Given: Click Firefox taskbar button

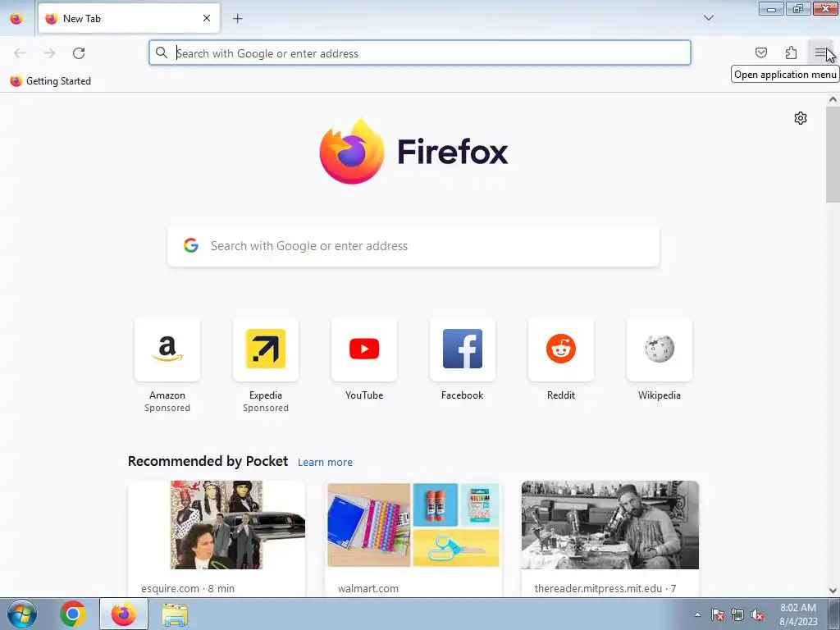Looking at the screenshot, I should 124,614.
